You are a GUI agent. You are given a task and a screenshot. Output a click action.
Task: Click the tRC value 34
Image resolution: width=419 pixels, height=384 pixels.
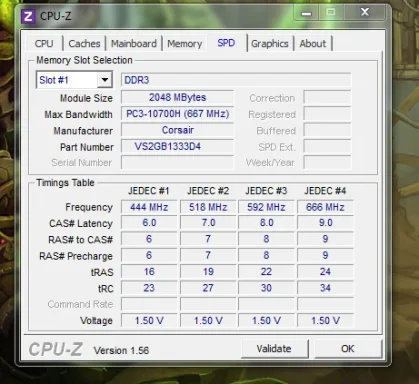click(325, 288)
